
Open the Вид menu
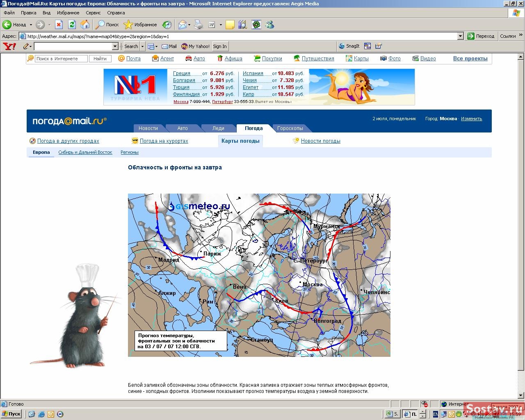pyautogui.click(x=46, y=13)
